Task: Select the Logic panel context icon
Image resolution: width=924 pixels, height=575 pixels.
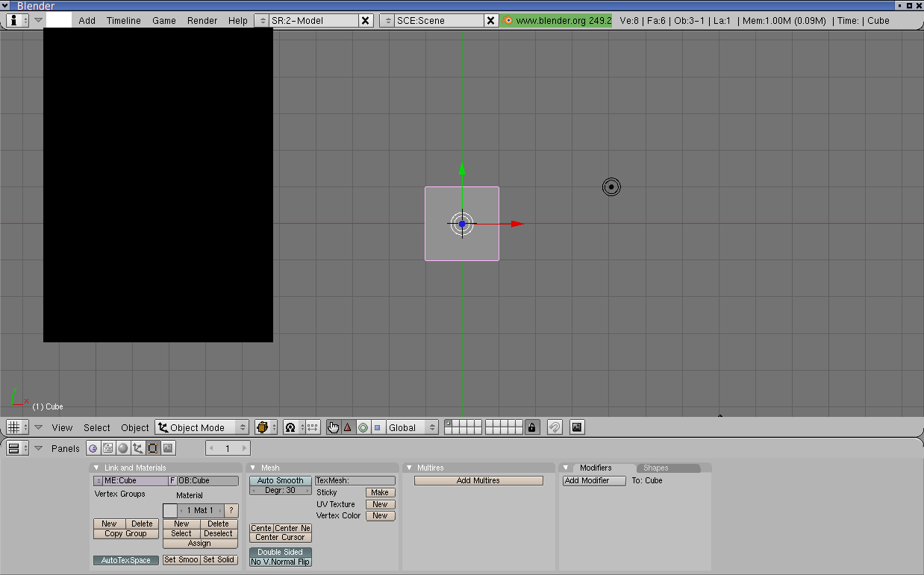Action: point(93,448)
